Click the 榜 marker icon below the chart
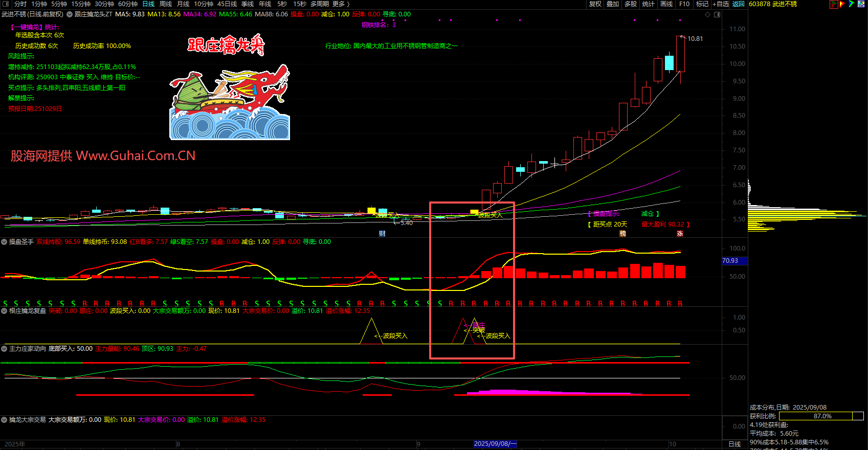Screen dimensions: 868x450 [622, 234]
